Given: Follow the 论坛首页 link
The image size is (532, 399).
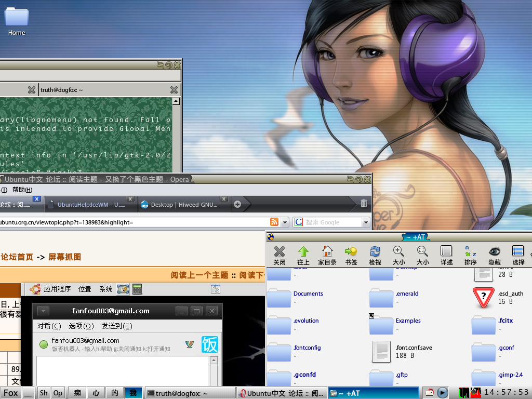Looking at the screenshot, I should (x=17, y=257).
